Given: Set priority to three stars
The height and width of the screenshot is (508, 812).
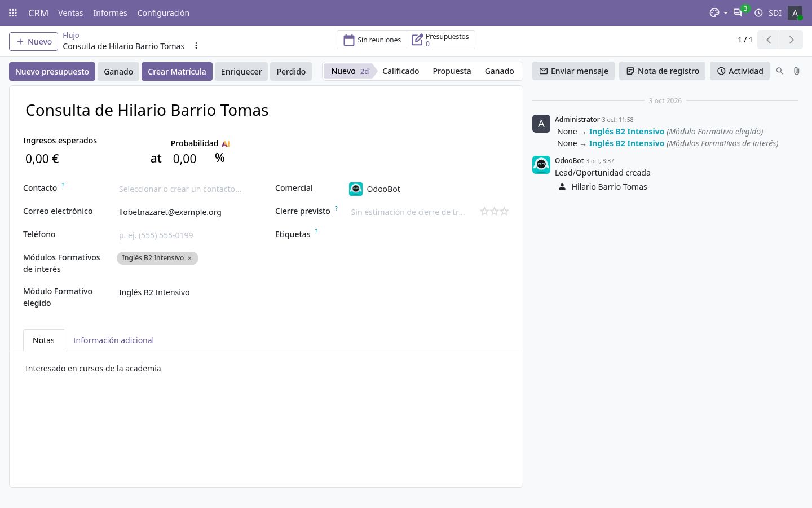Looking at the screenshot, I should (505, 212).
